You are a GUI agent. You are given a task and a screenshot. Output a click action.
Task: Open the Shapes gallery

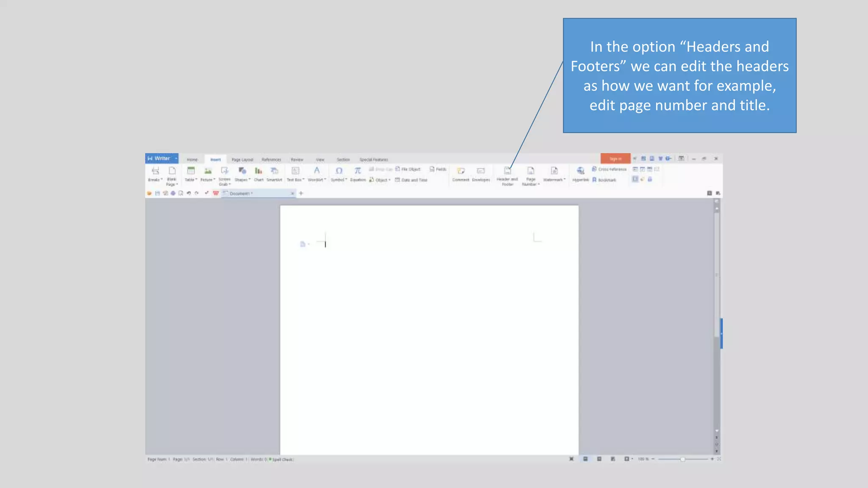tap(242, 174)
